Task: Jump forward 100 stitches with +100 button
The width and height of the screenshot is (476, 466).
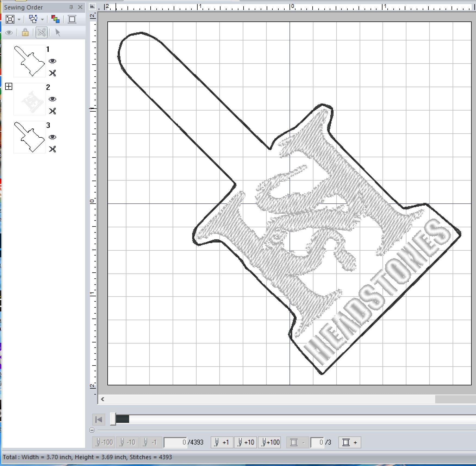Action: pyautogui.click(x=269, y=442)
